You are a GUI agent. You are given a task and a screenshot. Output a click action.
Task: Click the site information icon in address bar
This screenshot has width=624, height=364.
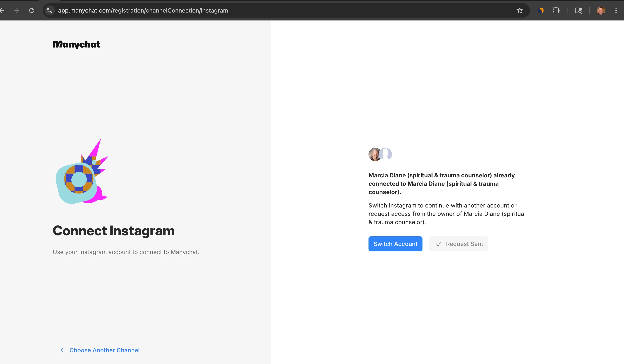coord(50,10)
